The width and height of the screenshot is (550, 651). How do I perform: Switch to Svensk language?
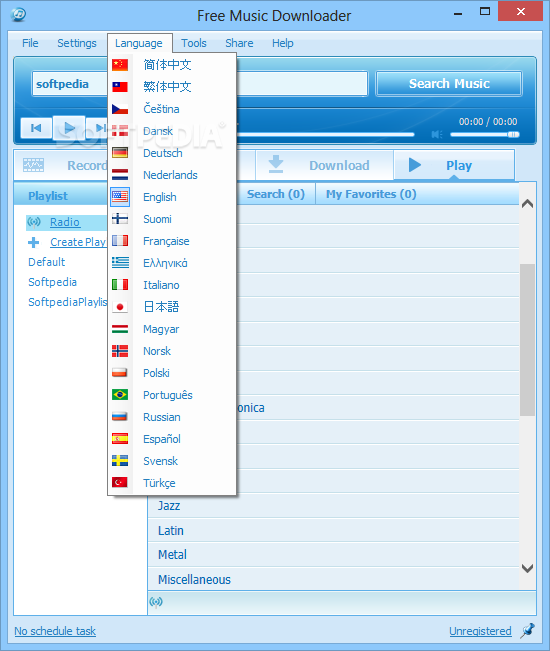pos(172,461)
